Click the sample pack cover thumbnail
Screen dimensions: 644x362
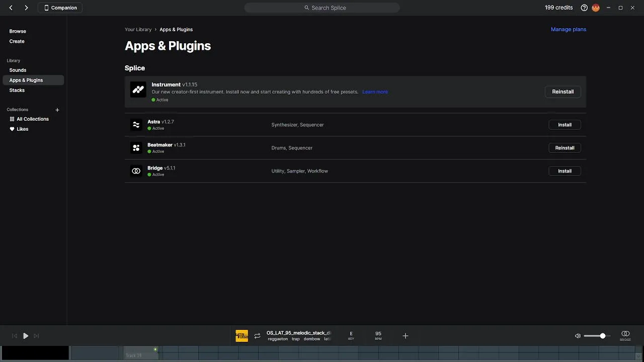(x=242, y=336)
